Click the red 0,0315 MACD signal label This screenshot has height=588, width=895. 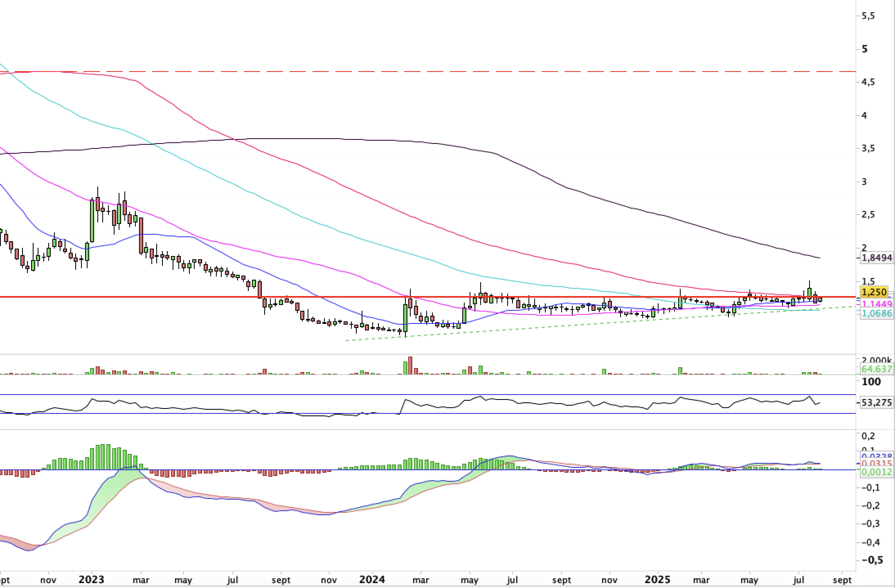pyautogui.click(x=877, y=463)
